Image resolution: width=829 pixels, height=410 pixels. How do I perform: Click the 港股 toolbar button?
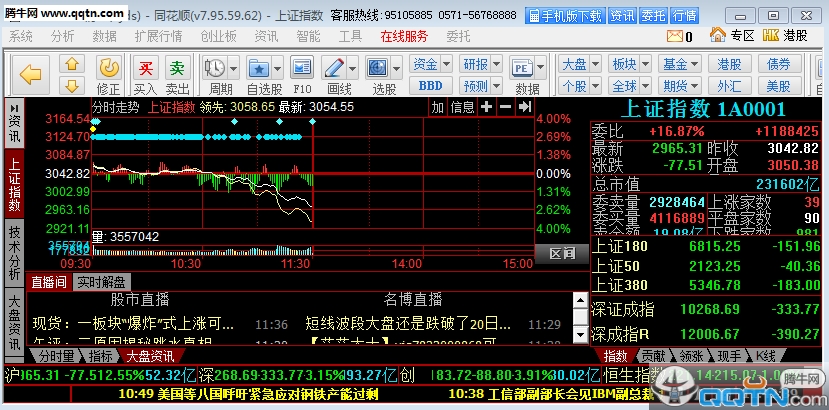pos(730,65)
